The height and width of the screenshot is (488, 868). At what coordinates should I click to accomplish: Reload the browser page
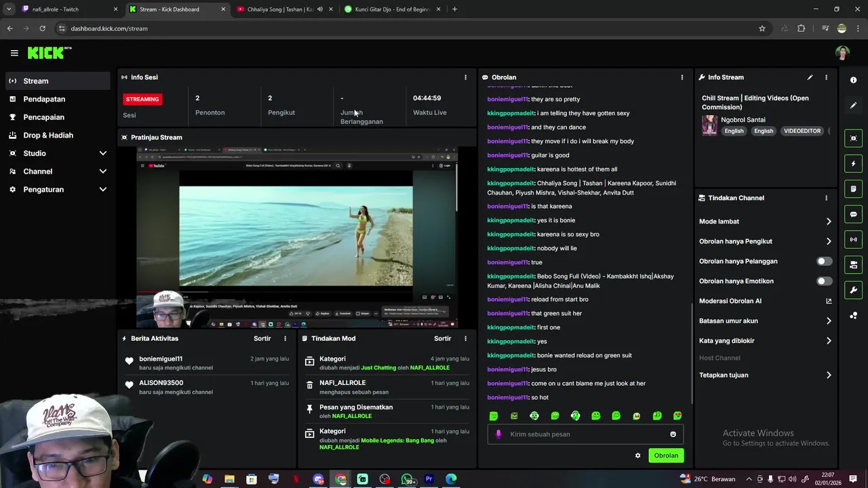pyautogui.click(x=42, y=28)
